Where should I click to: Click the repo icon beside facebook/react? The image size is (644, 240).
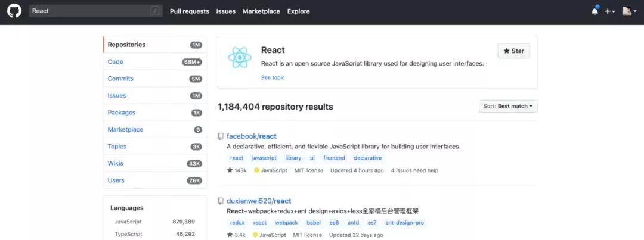[221, 136]
